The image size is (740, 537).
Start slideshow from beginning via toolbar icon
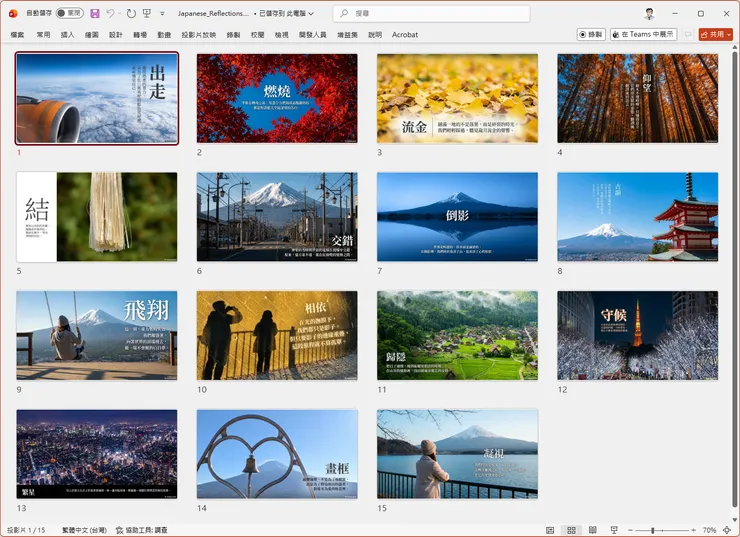[147, 14]
